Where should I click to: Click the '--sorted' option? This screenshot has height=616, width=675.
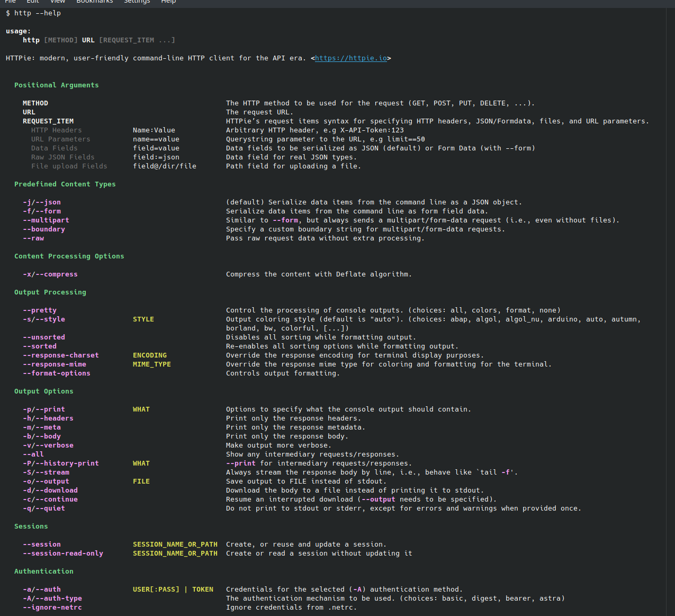(40, 346)
